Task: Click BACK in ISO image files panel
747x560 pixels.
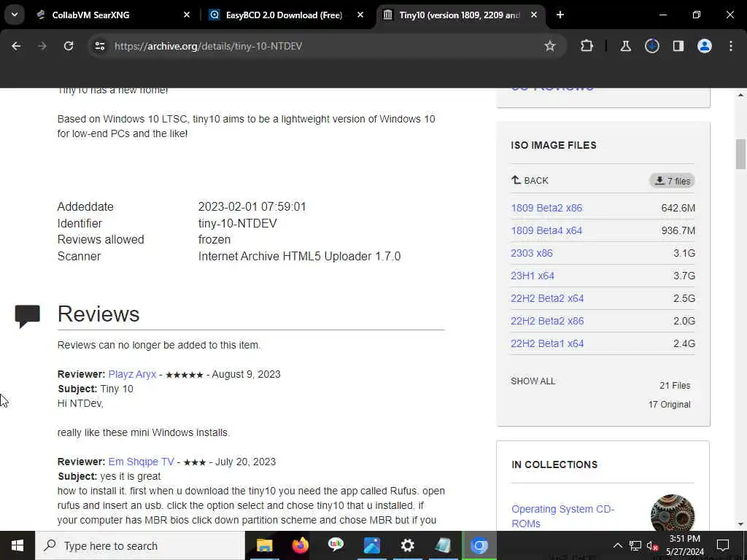Action: (x=530, y=181)
